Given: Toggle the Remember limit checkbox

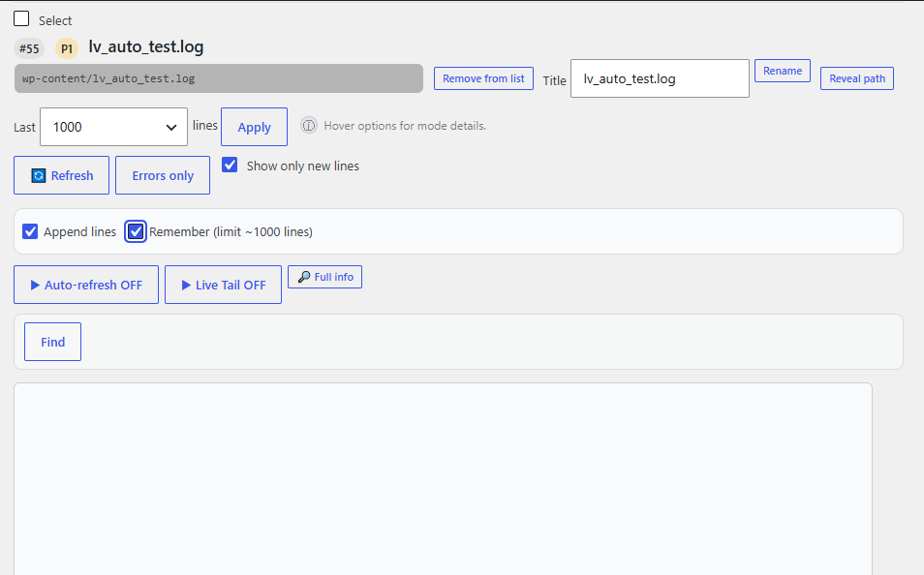Looking at the screenshot, I should click(136, 231).
